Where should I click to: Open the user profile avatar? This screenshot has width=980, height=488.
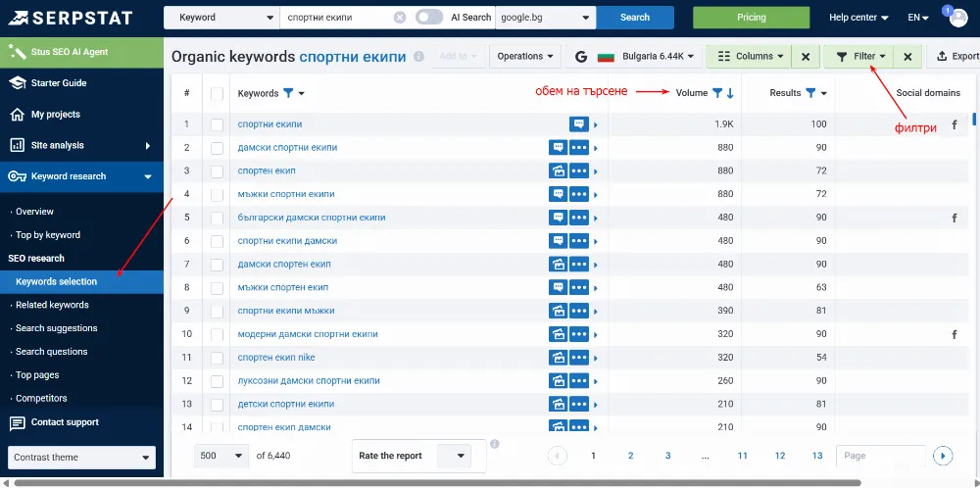click(x=957, y=18)
